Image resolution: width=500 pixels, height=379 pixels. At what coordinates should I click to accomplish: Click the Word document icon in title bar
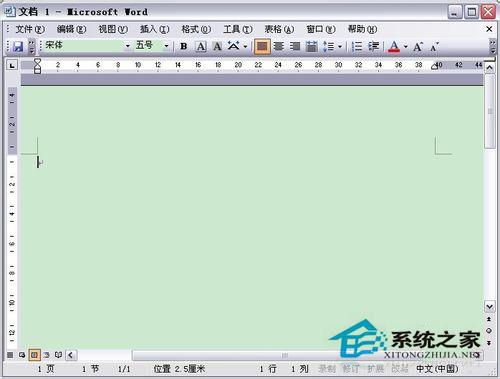[x=10, y=11]
